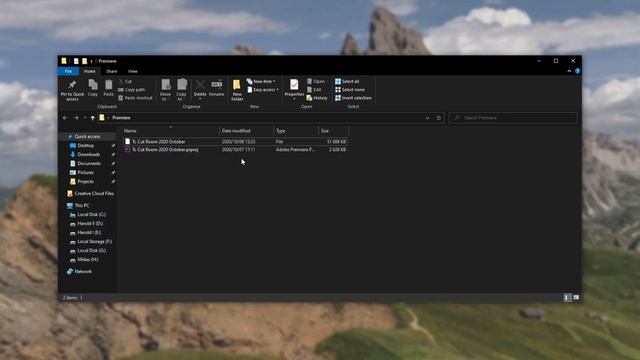640x360 pixels.
Task: Show file History
Action: point(317,98)
